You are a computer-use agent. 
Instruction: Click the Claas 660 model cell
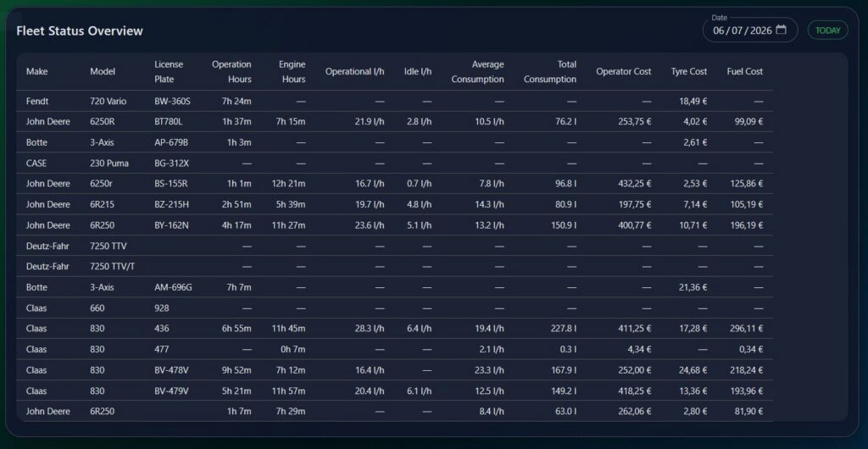(x=97, y=308)
